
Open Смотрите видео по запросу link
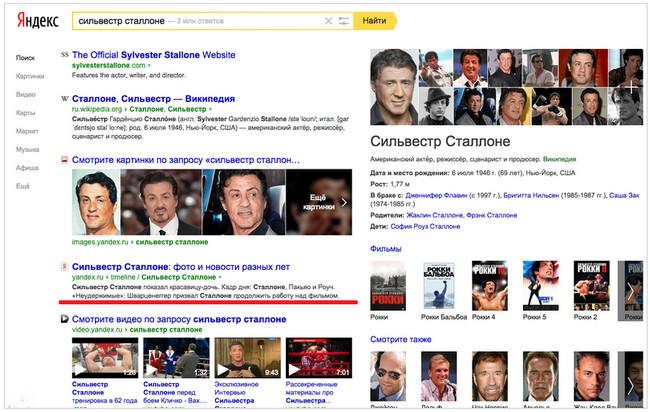coord(179,320)
